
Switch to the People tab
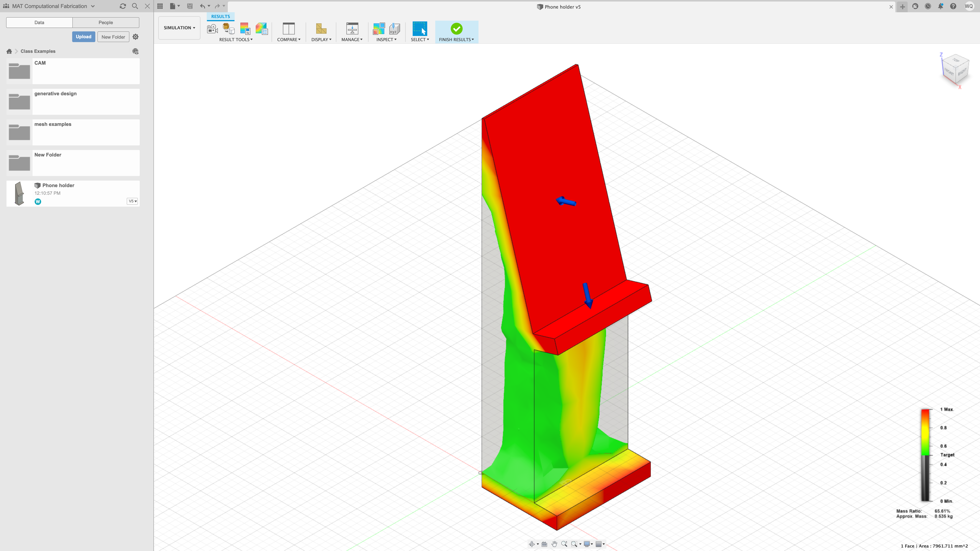(x=106, y=22)
